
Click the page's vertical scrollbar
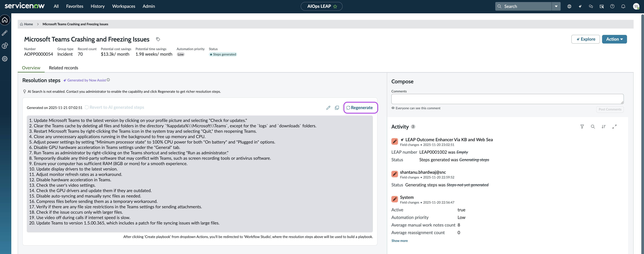coord(642,134)
